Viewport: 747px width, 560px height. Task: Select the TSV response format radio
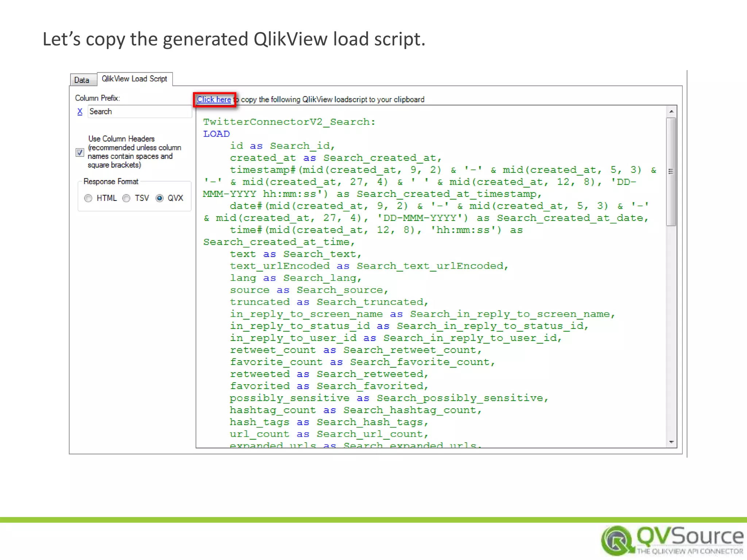click(126, 198)
